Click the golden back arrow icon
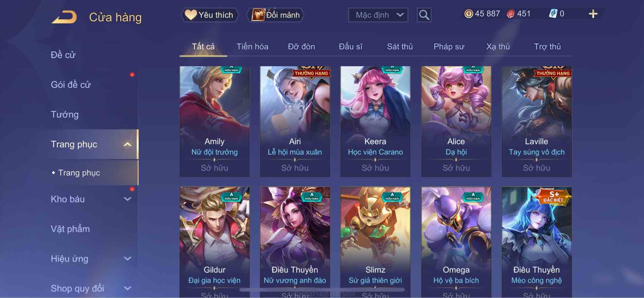 pyautogui.click(x=64, y=17)
